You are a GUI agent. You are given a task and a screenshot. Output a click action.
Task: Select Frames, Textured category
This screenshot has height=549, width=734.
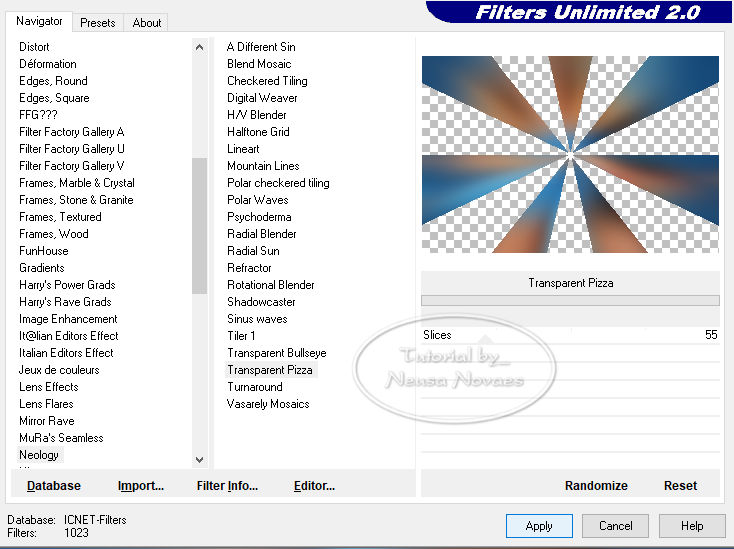click(x=60, y=217)
